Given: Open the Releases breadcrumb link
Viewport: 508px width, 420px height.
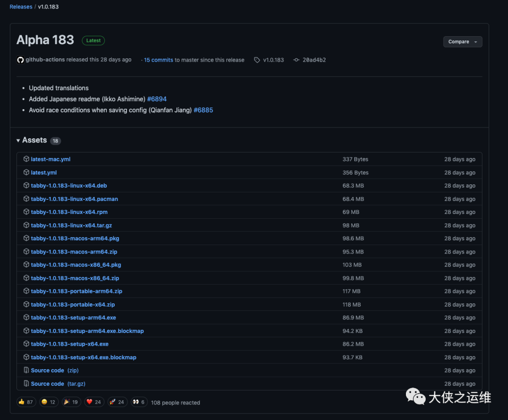Looking at the screenshot, I should (x=21, y=7).
